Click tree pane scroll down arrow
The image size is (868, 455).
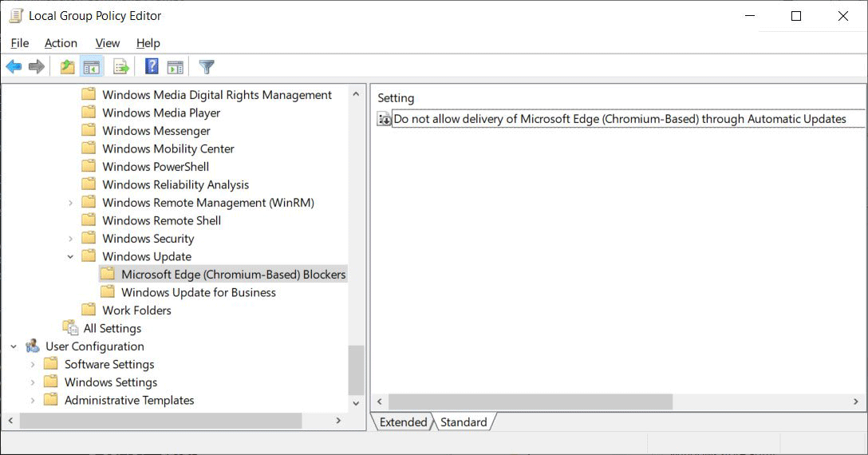tap(356, 403)
